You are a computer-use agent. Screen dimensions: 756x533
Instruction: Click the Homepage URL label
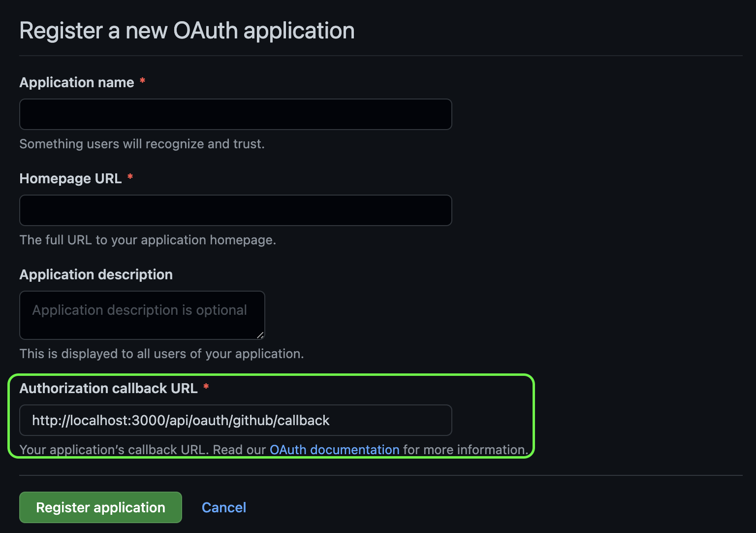click(70, 178)
